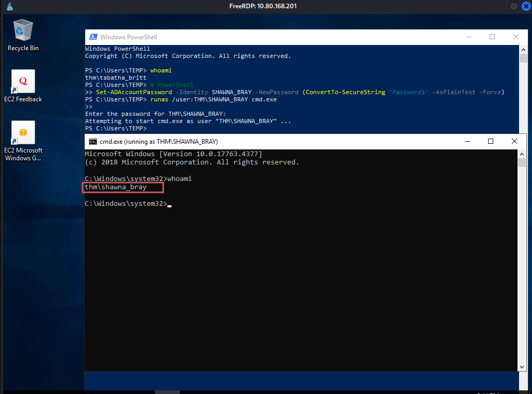The height and width of the screenshot is (394, 532).
Task: Close the Windows PowerShell window
Action: (x=516, y=37)
